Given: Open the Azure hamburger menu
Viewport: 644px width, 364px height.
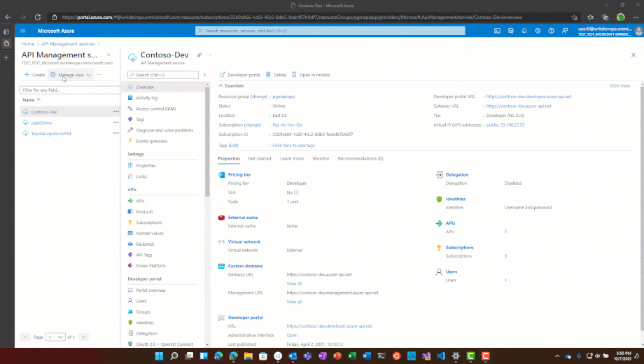Looking at the screenshot, I should (23, 31).
